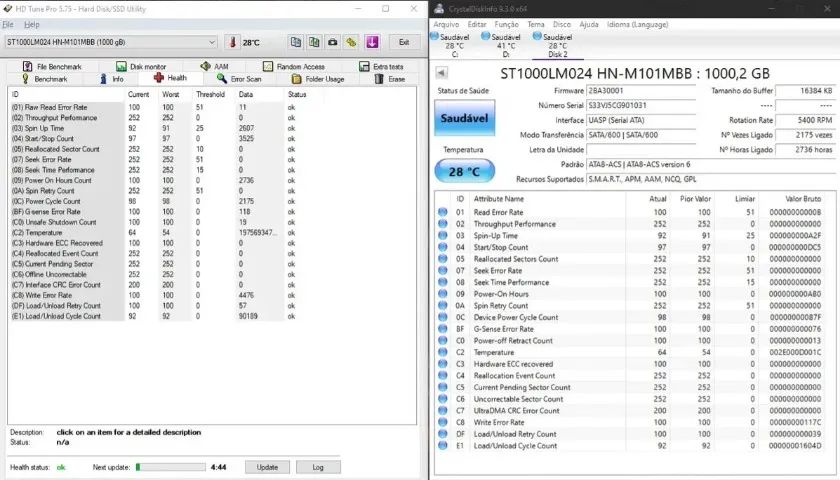Viewport: 840px width, 480px height.
Task: Click the Firmware value field
Action: 641,91
